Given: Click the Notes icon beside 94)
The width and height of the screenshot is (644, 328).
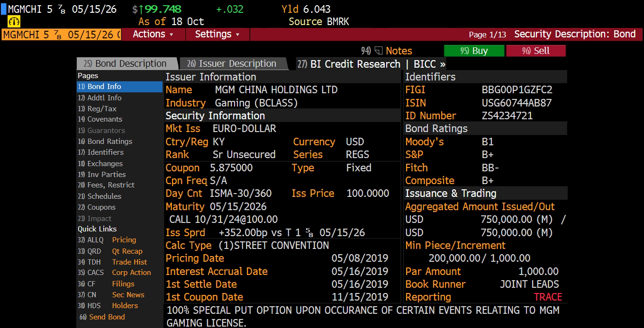Looking at the screenshot, I should click(379, 51).
